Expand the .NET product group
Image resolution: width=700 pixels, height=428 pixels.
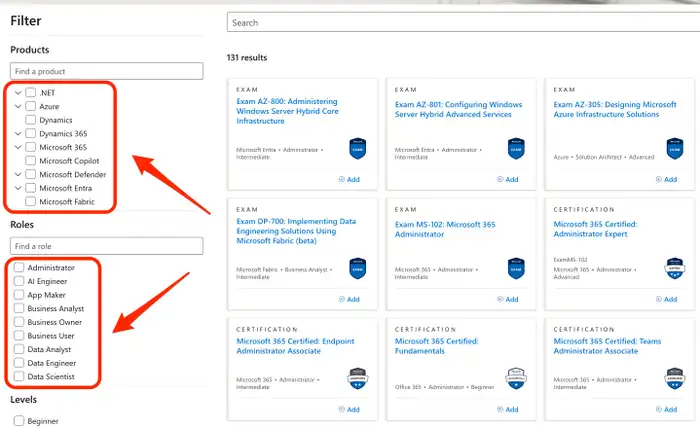(18, 93)
